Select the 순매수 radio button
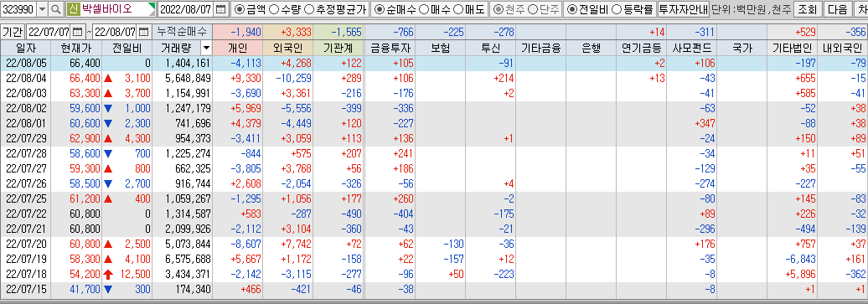Screen dimensions: 868x304 (379, 9)
